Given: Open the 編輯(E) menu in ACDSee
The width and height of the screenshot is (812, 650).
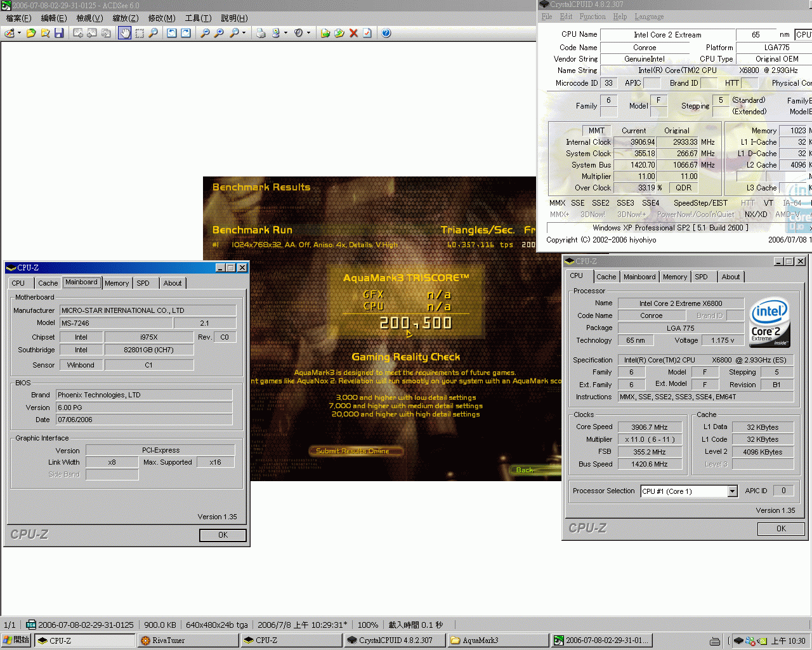Looking at the screenshot, I should [x=54, y=18].
